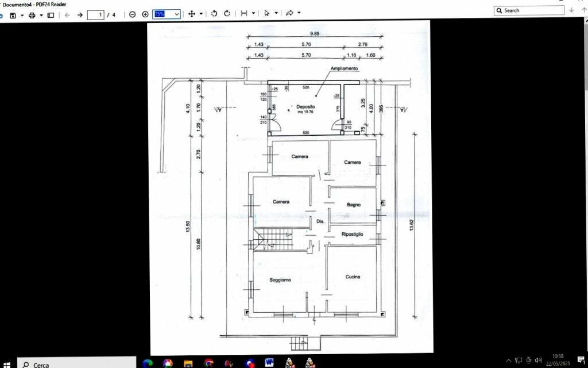Open the print options dropdown arrow
The height and width of the screenshot is (368, 588).
pyautogui.click(x=41, y=14)
